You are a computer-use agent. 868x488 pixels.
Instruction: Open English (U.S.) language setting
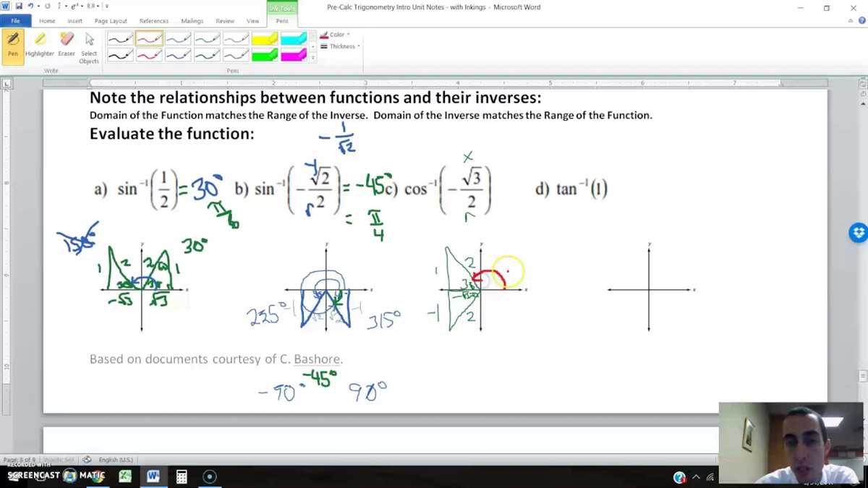click(116, 460)
